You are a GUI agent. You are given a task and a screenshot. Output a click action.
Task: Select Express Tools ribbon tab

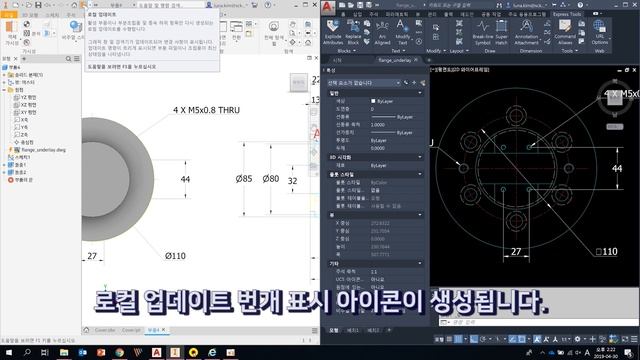point(567,14)
